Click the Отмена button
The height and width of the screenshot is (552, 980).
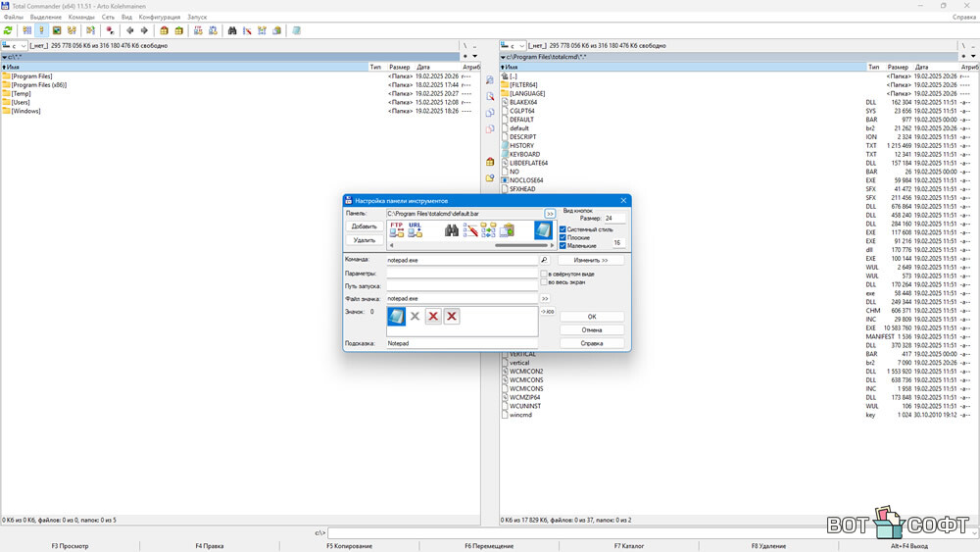point(592,329)
